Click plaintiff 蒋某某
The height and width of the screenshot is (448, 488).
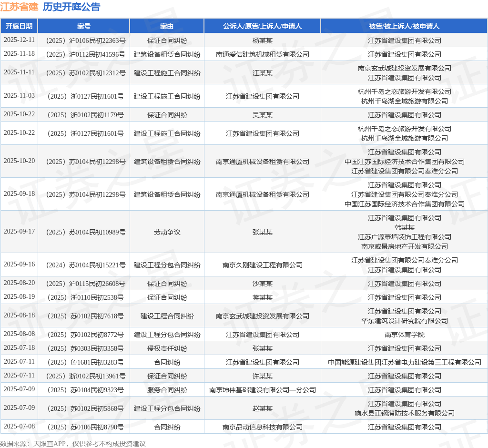pyautogui.click(x=263, y=297)
